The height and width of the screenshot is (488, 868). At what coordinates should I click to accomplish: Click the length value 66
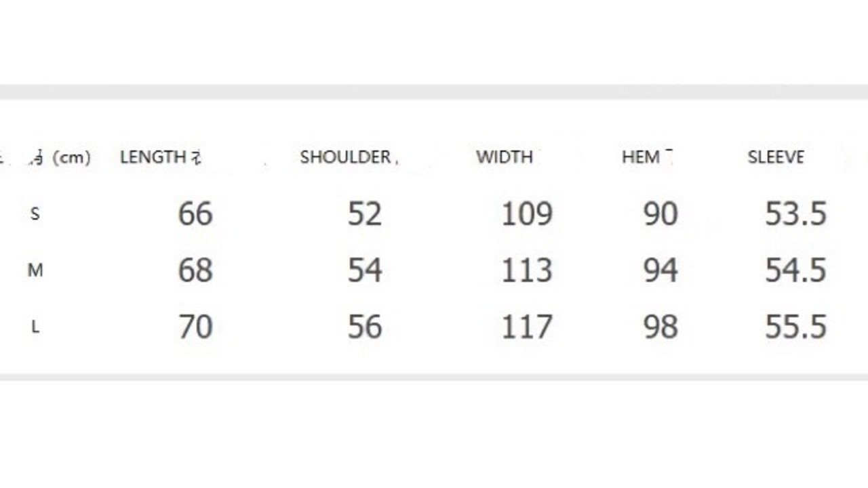click(195, 214)
